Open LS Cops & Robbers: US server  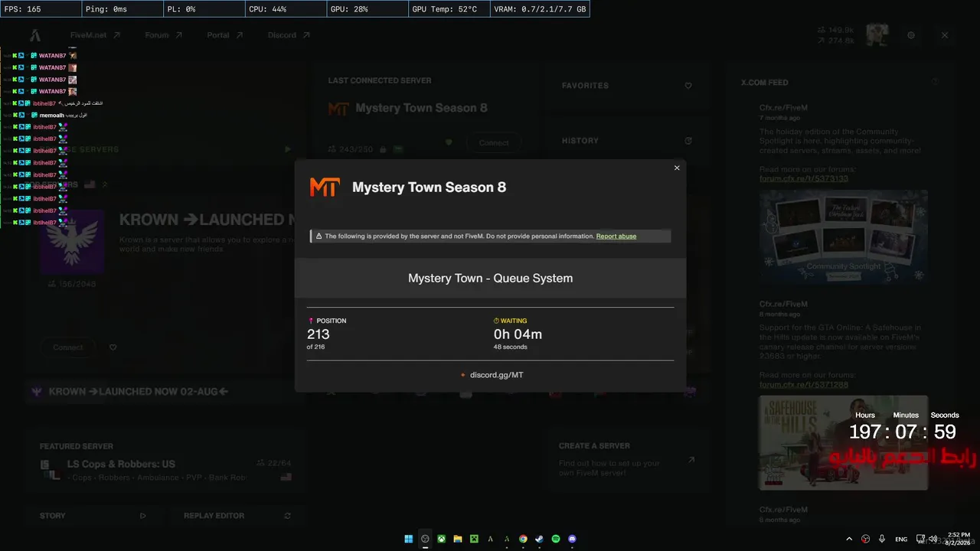pos(167,470)
